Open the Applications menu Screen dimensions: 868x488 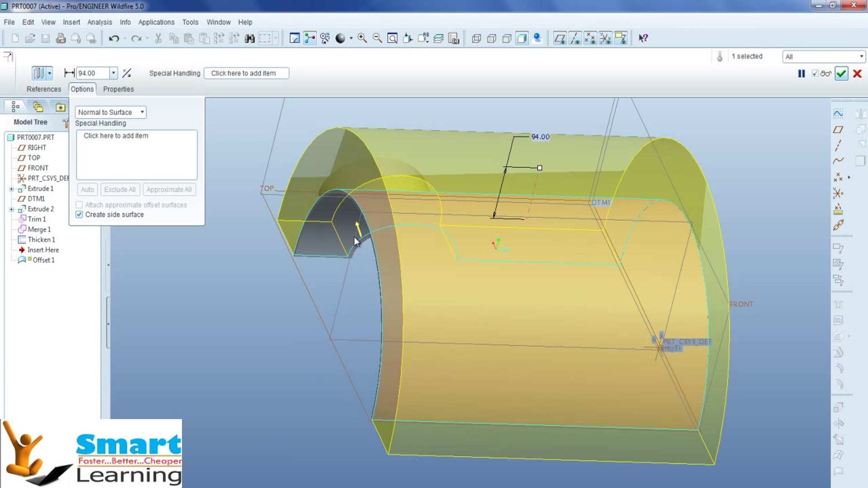tap(156, 22)
